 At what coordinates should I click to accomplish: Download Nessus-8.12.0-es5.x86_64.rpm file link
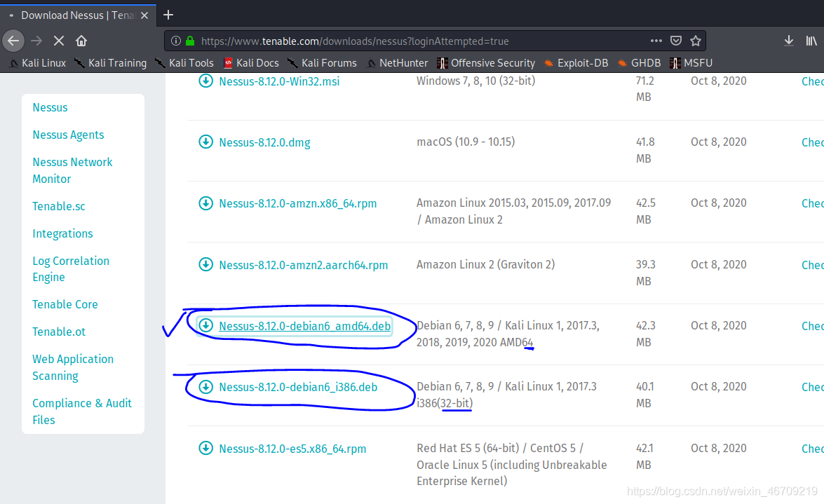pyautogui.click(x=292, y=449)
